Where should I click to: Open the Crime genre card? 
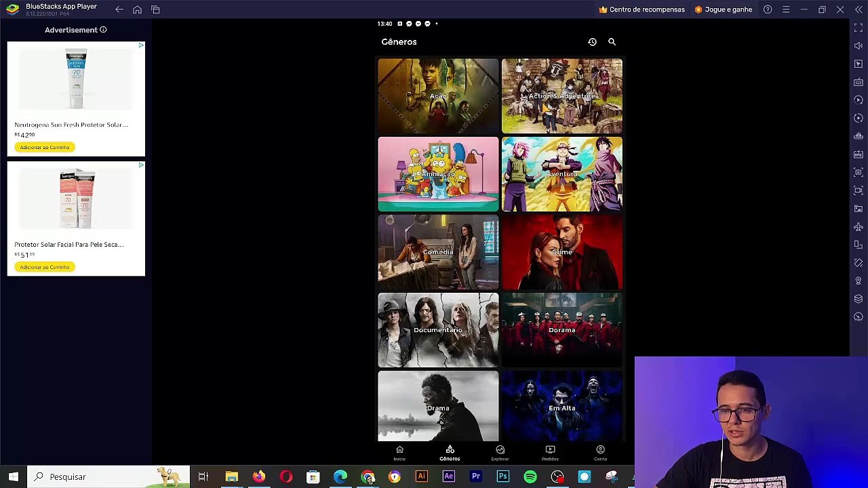[561, 252]
